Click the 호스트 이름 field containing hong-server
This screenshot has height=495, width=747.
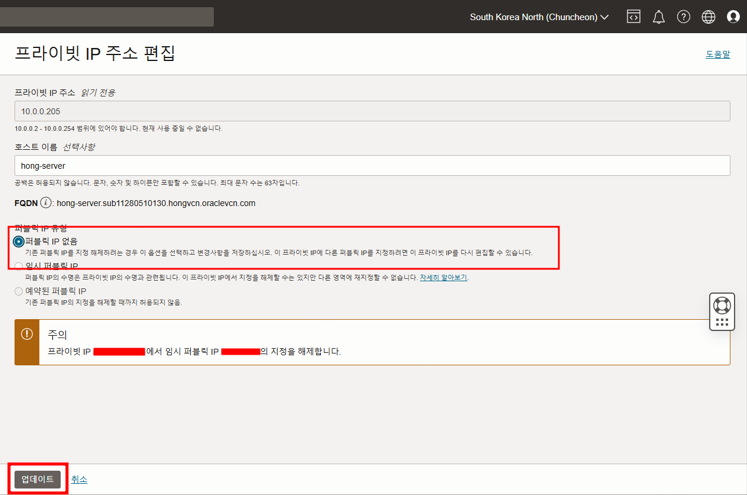[372, 166]
